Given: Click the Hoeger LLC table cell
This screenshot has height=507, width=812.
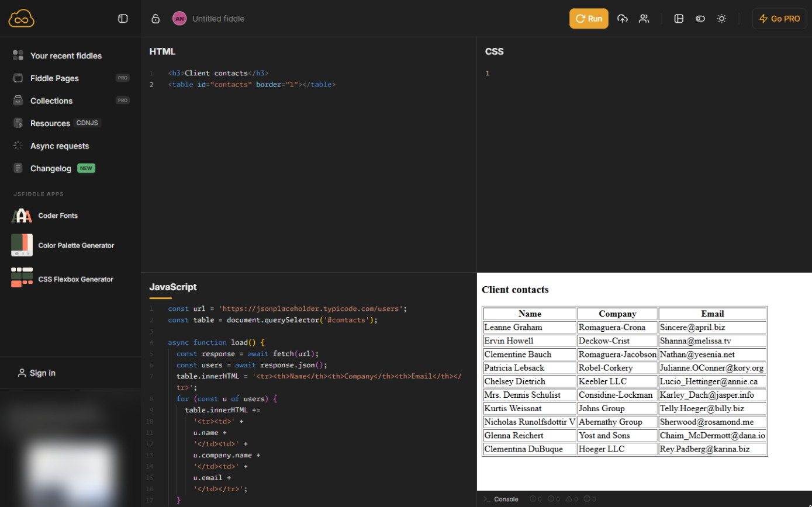Looking at the screenshot, I should click(x=617, y=449).
